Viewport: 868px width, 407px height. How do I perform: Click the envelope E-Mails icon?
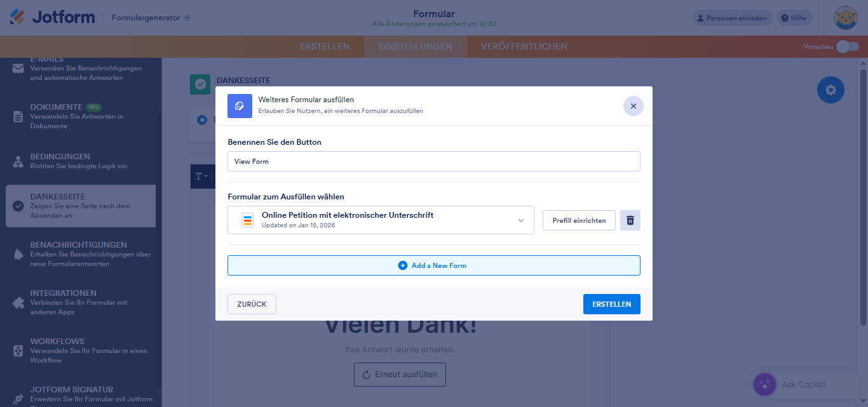point(18,69)
